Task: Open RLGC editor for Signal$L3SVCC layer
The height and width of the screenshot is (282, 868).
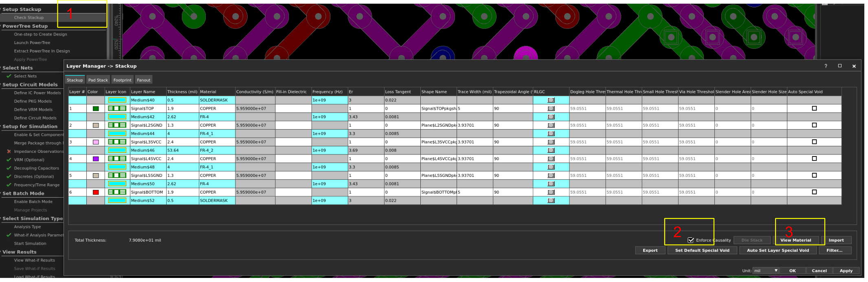Action: point(551,142)
